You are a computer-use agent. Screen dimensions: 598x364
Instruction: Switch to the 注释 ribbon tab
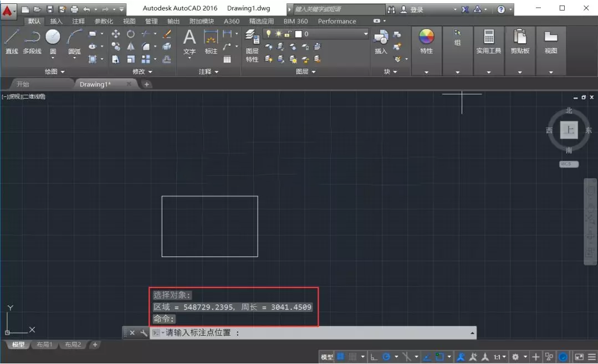78,21
